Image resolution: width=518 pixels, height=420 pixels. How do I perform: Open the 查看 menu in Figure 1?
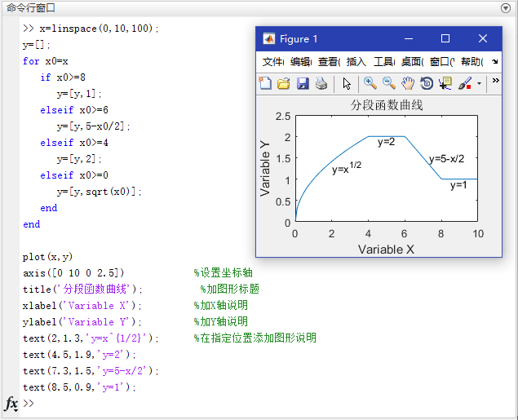click(329, 61)
